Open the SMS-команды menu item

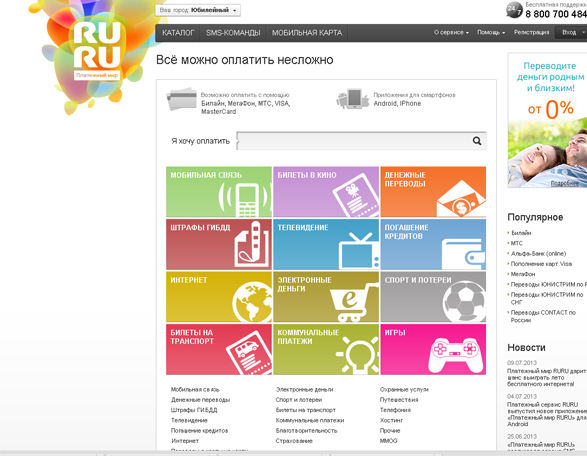point(233,33)
